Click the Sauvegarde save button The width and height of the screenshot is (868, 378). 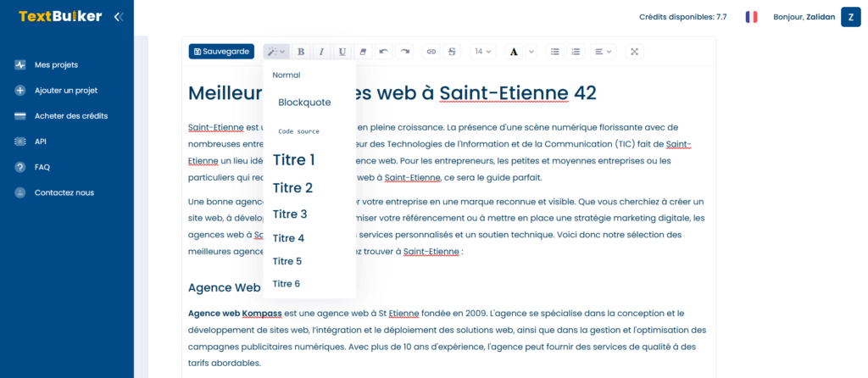click(221, 52)
